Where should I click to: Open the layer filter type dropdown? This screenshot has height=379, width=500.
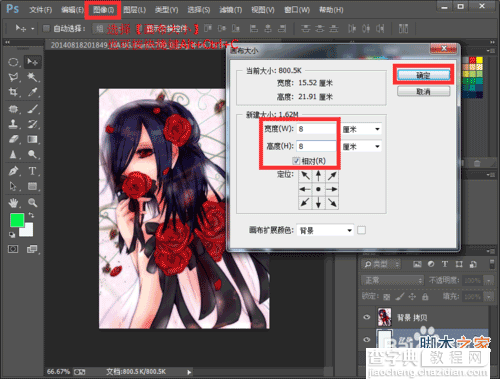(x=381, y=264)
